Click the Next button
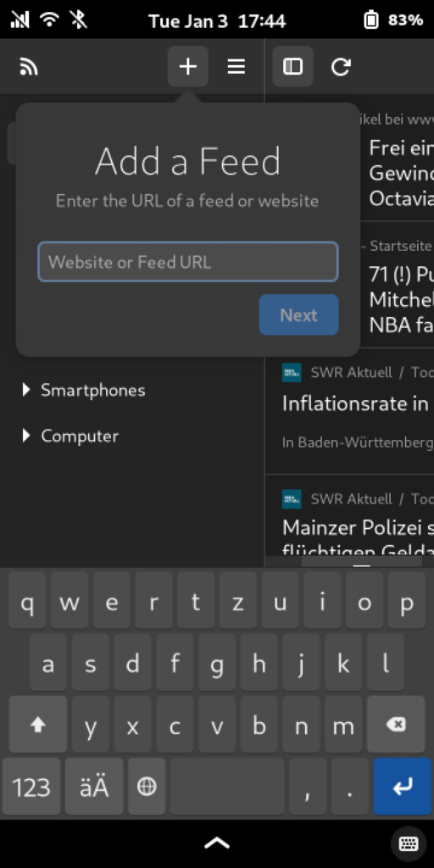 coord(299,315)
